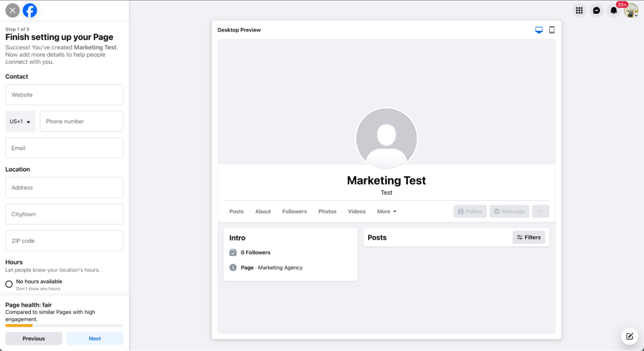The height and width of the screenshot is (351, 644).
Task: Go to Facebook home via logo
Action: point(30,10)
